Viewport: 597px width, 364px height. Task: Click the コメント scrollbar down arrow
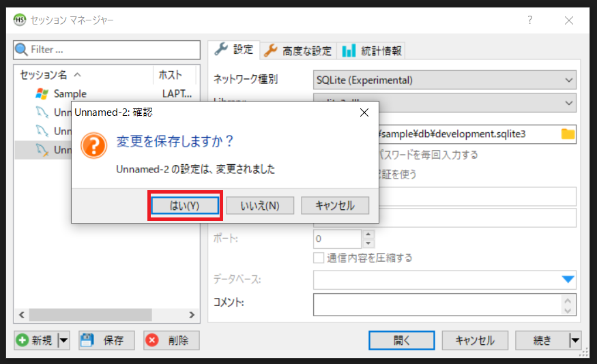click(568, 310)
